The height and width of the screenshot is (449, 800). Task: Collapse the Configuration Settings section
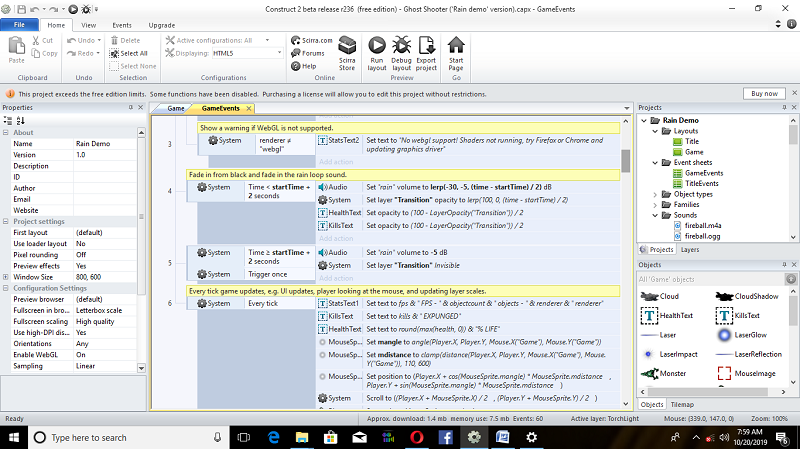[x=6, y=288]
